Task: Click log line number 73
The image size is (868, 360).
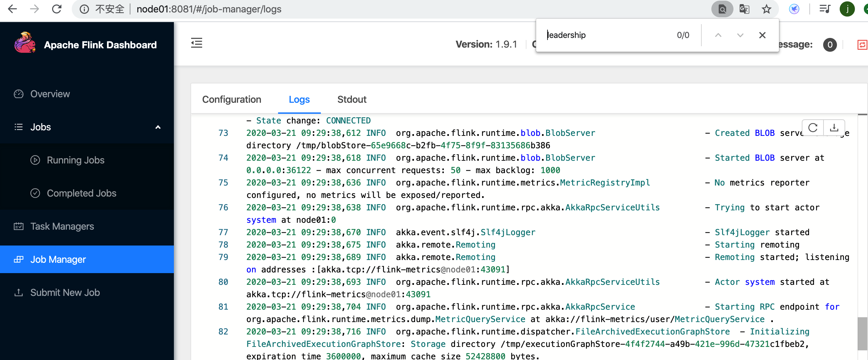Action: coord(223,133)
